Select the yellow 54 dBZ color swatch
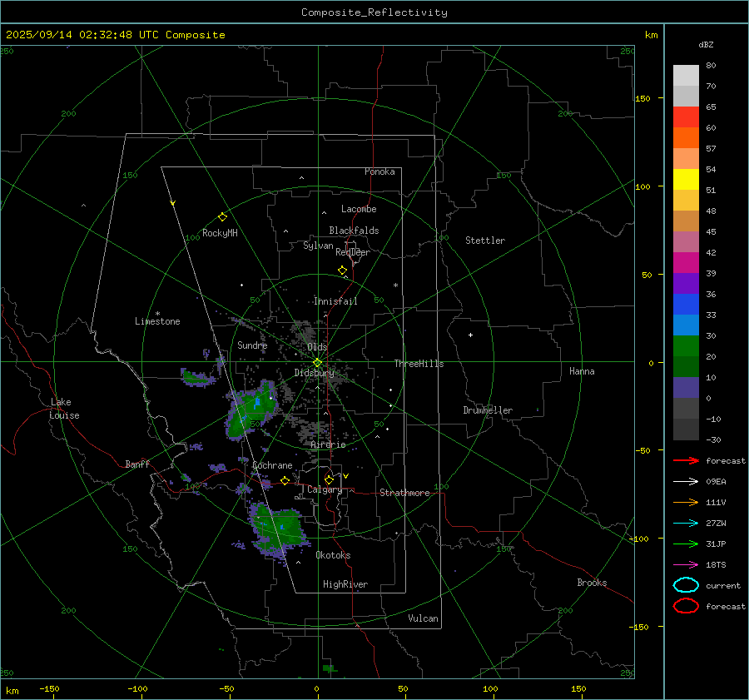 pos(686,180)
